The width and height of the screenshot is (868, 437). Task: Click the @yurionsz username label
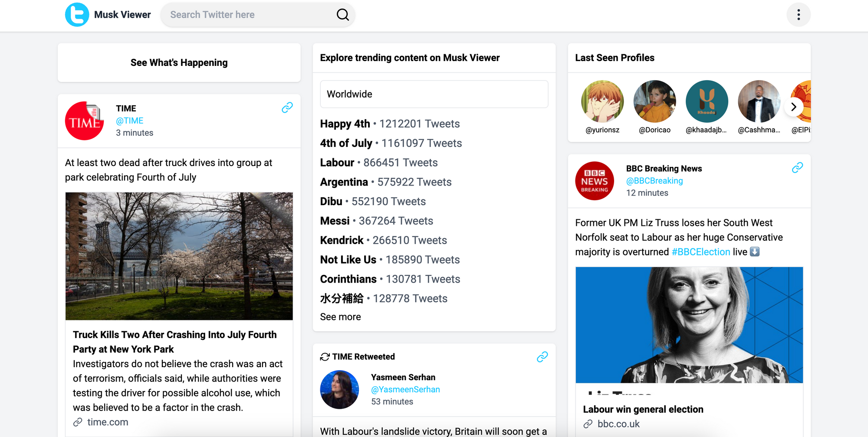click(602, 130)
